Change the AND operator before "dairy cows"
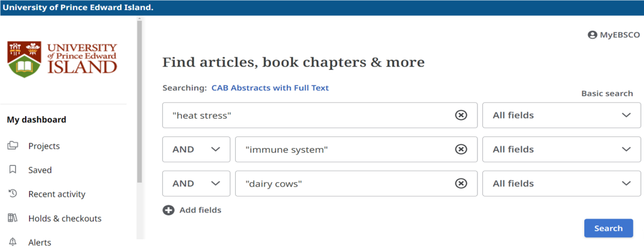The width and height of the screenshot is (644, 250). [196, 183]
